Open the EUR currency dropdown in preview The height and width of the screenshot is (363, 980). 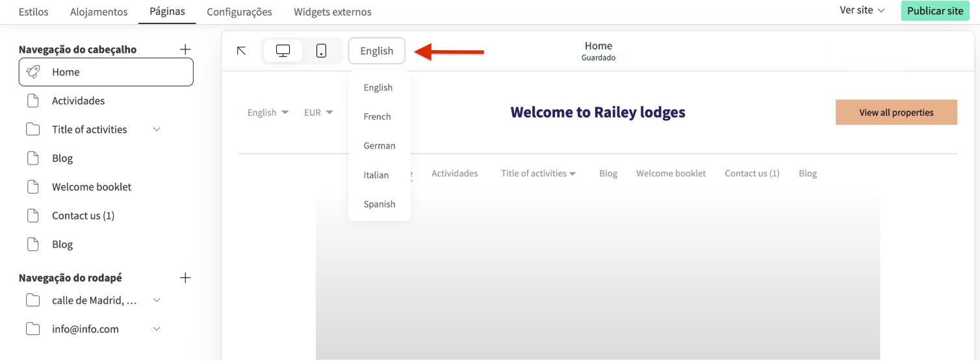point(318,113)
